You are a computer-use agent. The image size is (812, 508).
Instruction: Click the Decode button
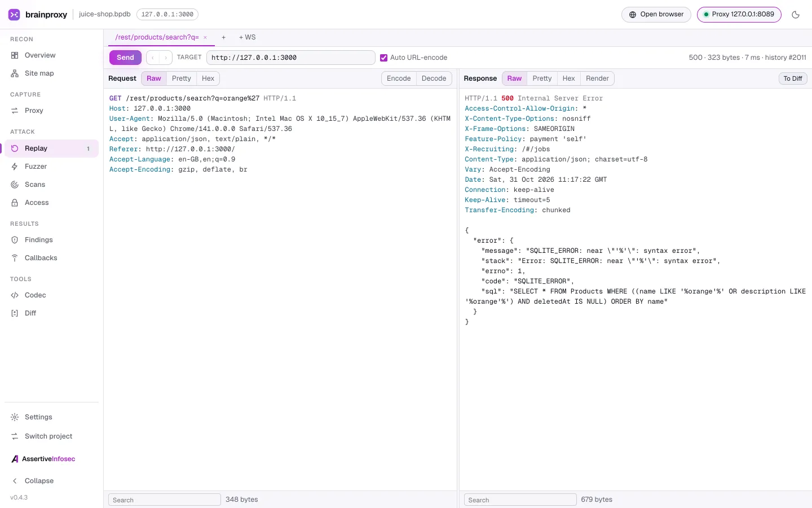(x=434, y=78)
